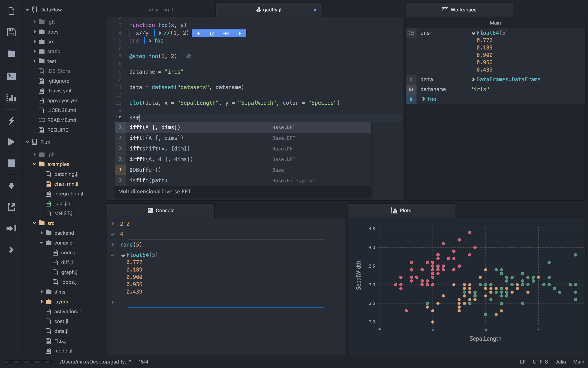588x368 pixels.
Task: Open LICENSE.md file in DataFlow
Action: click(x=61, y=110)
